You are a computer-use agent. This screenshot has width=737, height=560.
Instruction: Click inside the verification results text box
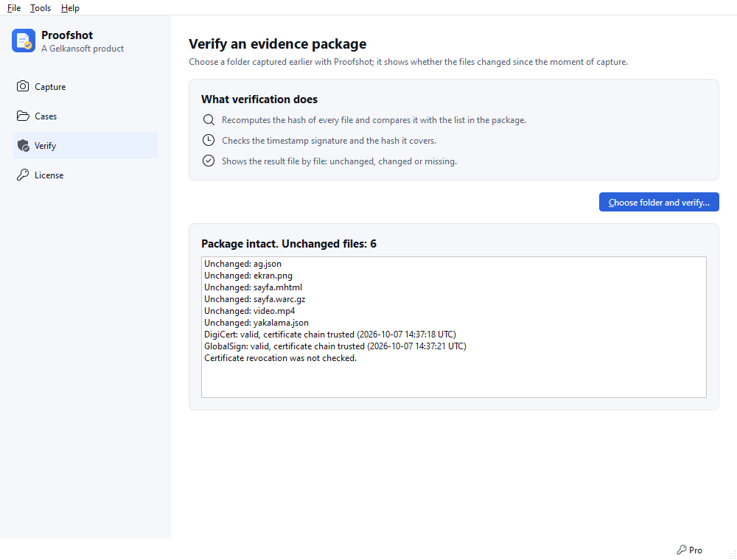(453, 327)
